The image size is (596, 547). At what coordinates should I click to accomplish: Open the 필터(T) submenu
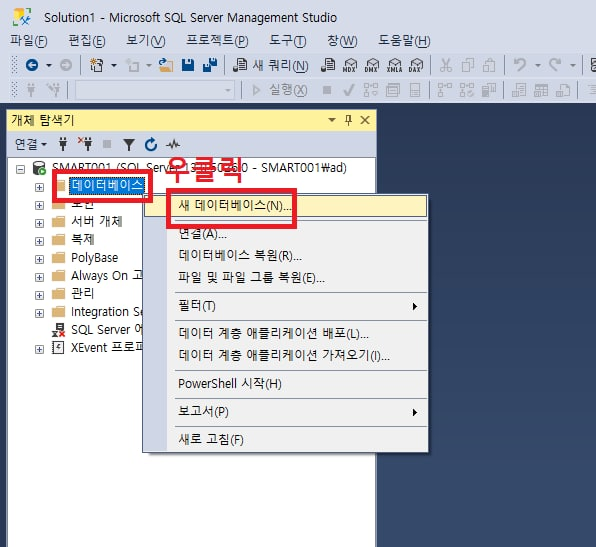pyautogui.click(x=285, y=306)
